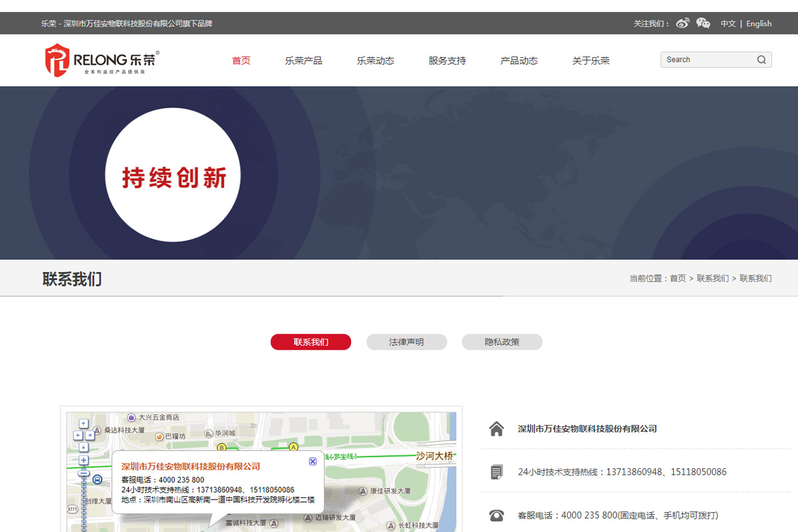Click the 迈瑞研发大厦 map marker
Image resolution: width=798 pixels, height=532 pixels.
307,517
